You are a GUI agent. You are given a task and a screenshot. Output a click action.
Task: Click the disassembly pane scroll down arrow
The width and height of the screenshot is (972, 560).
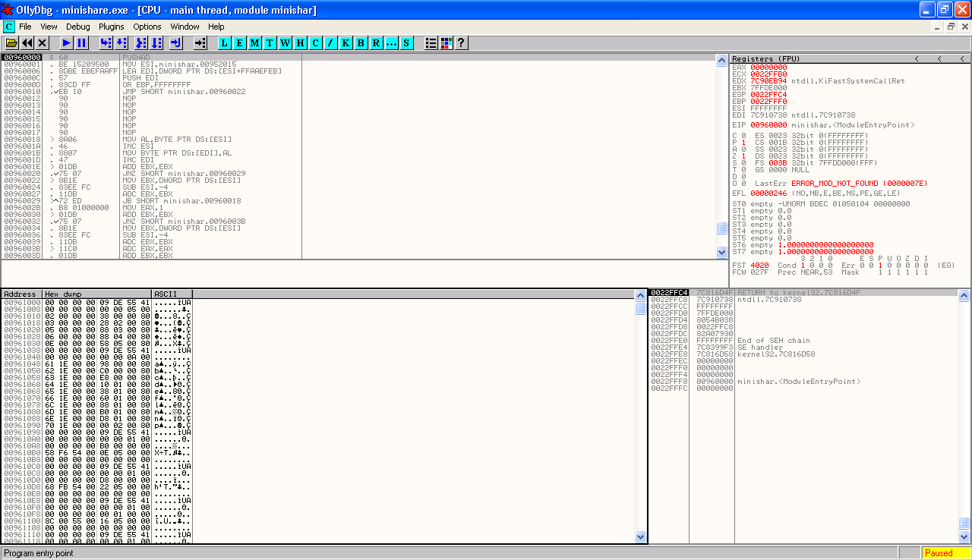coord(722,253)
